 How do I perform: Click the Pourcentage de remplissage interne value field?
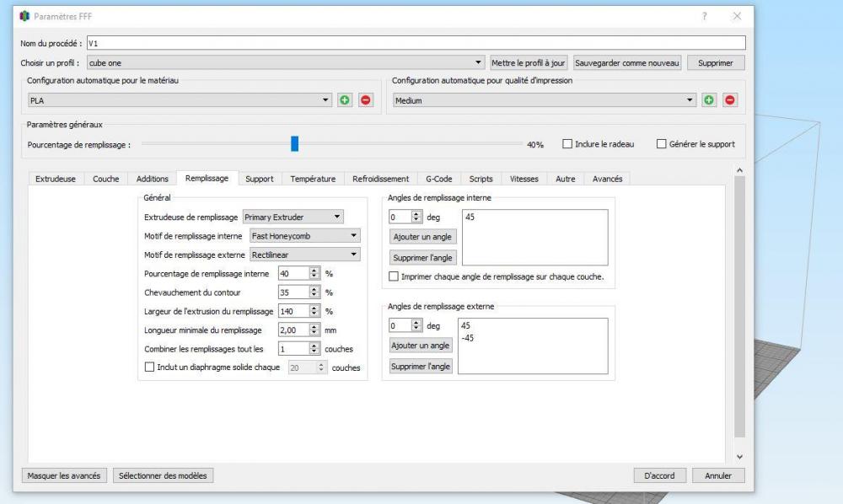[x=293, y=274]
